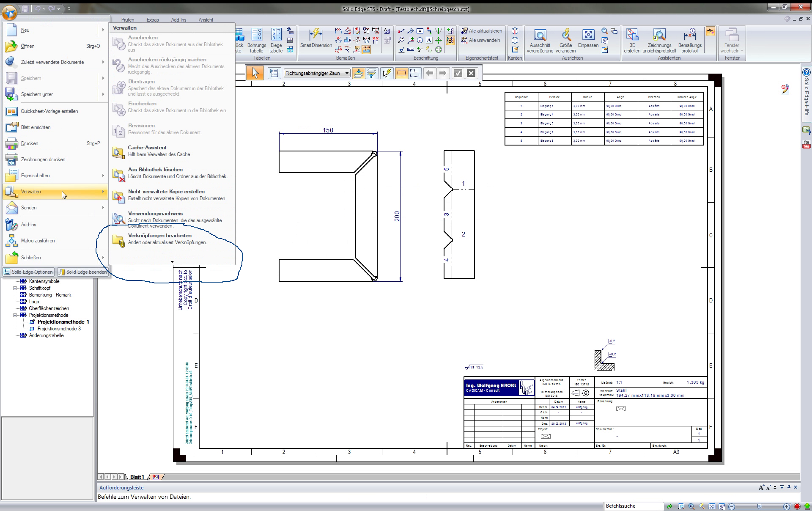Open Richtungsabhängiger Zaun dropdown
This screenshot has height=511, width=812.
(x=347, y=73)
